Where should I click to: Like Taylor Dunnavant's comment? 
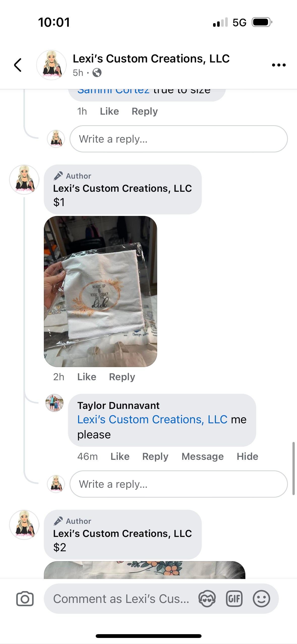120,456
